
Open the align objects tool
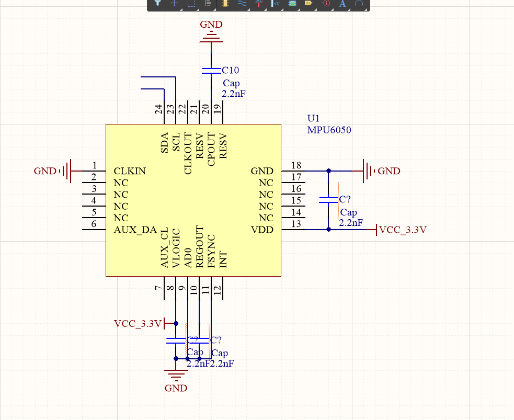tap(208, 3)
